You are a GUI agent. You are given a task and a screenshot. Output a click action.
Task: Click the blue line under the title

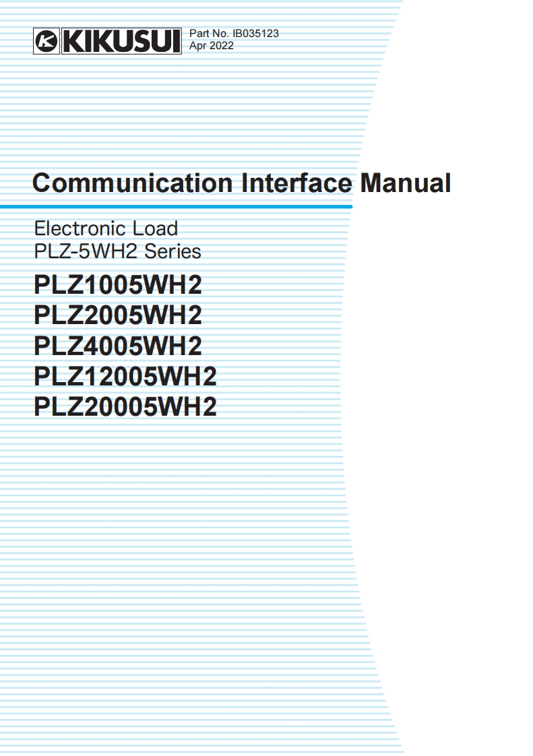(x=175, y=206)
